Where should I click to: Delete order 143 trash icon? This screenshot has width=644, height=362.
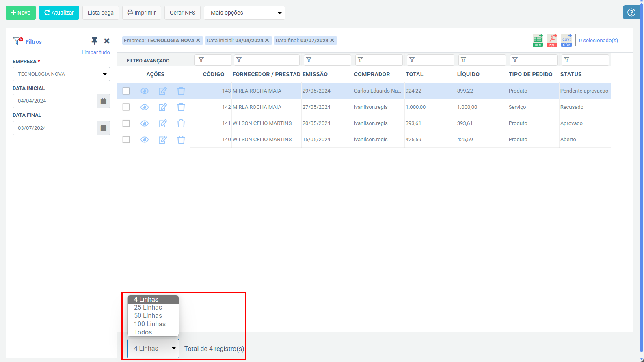181,91
